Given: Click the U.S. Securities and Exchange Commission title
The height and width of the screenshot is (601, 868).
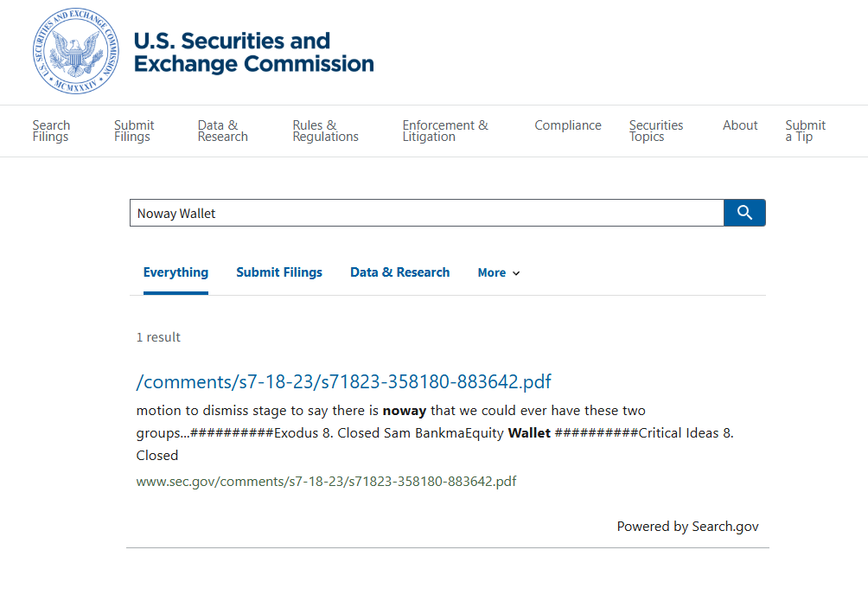Looking at the screenshot, I should 253,52.
